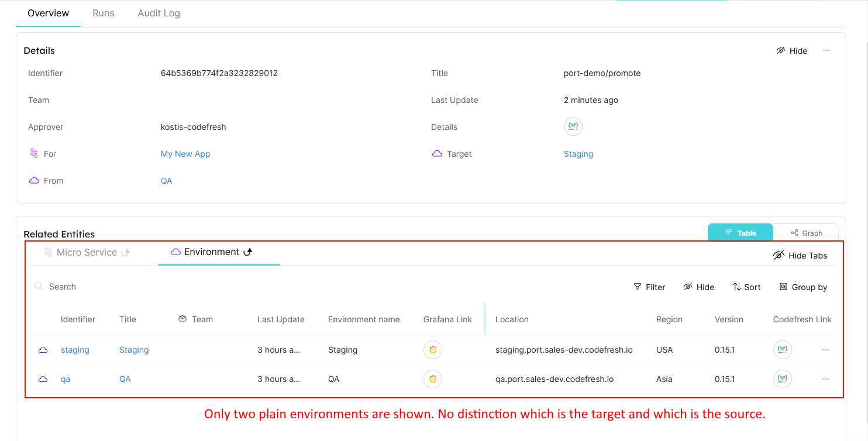Open the Staging target link
The width and height of the screenshot is (868, 441).
pyautogui.click(x=578, y=154)
